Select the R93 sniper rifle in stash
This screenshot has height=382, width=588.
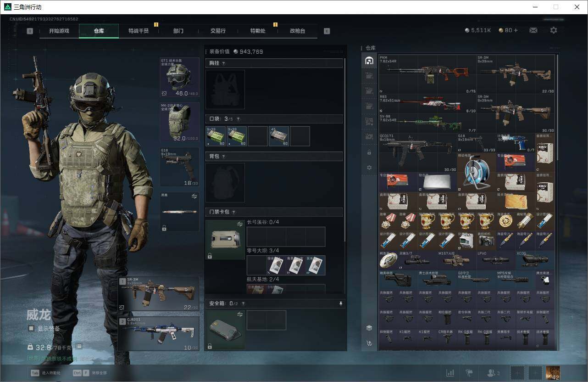[427, 104]
